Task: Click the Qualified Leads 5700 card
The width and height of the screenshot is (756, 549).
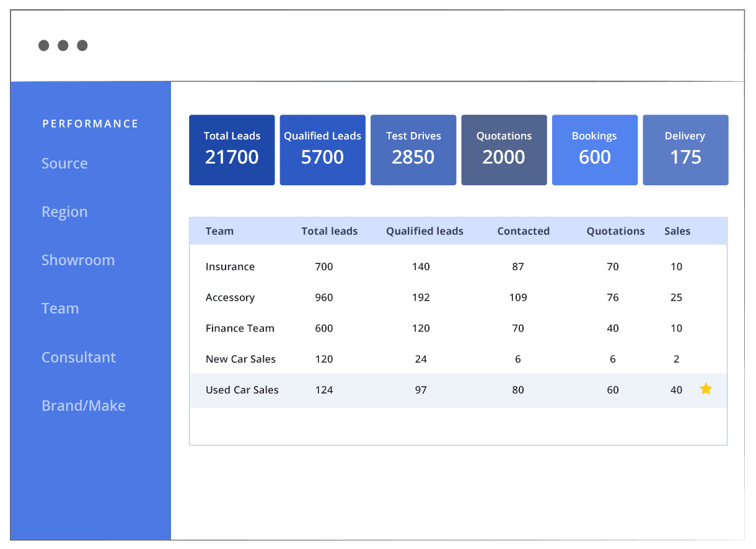Action: pyautogui.click(x=322, y=150)
